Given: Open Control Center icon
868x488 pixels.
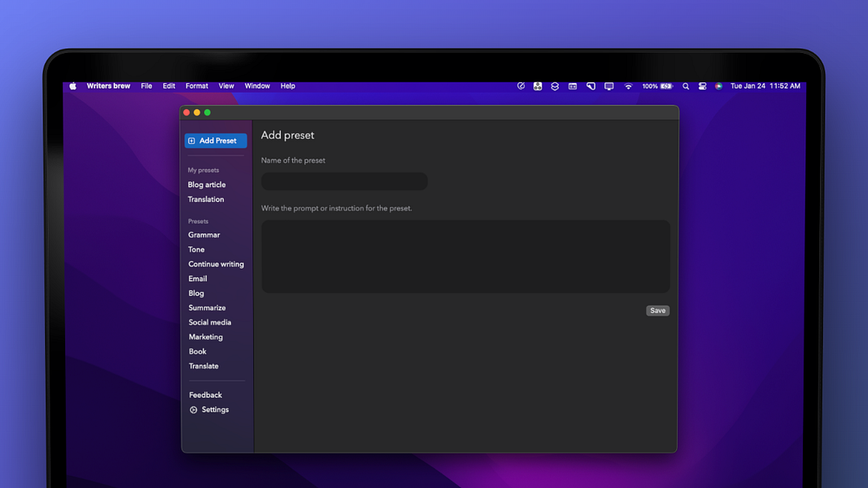Looking at the screenshot, I should click(x=703, y=85).
